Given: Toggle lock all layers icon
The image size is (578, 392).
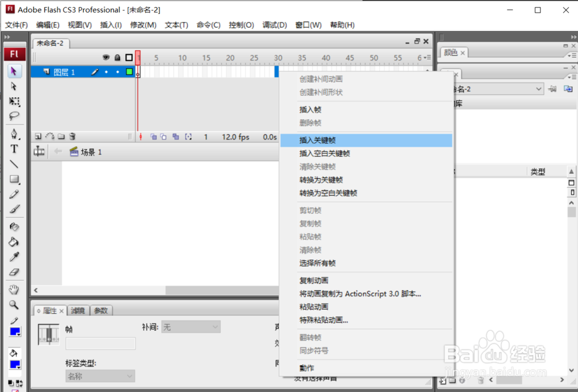Looking at the screenshot, I should [x=117, y=57].
